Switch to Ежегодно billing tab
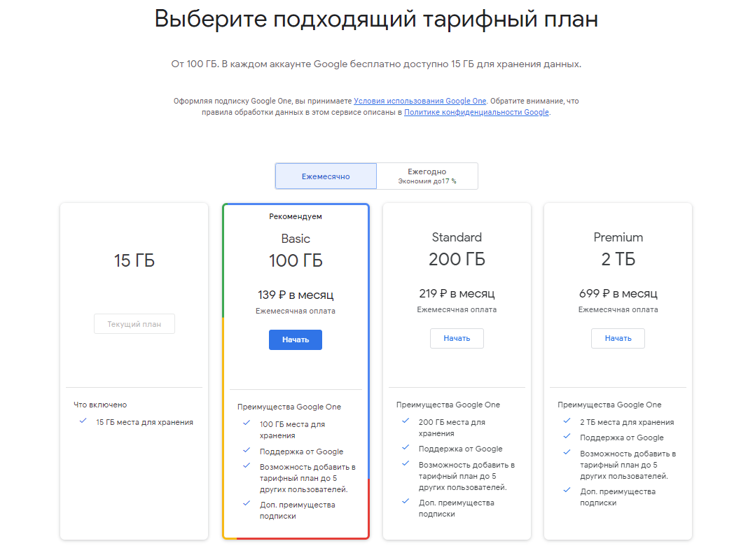 [427, 176]
